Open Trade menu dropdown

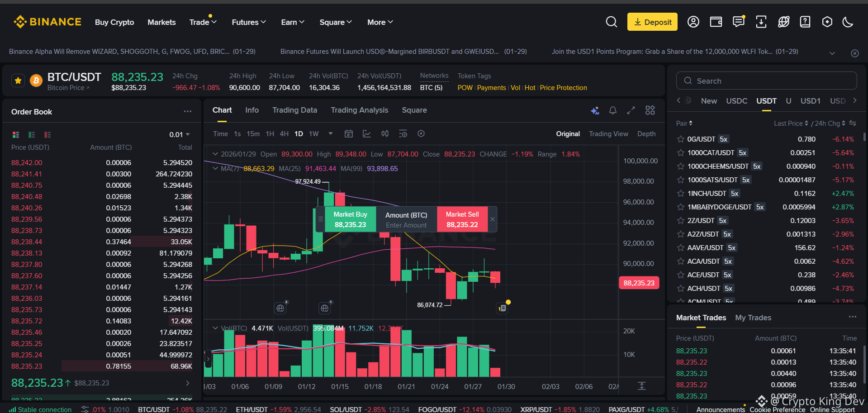point(203,22)
